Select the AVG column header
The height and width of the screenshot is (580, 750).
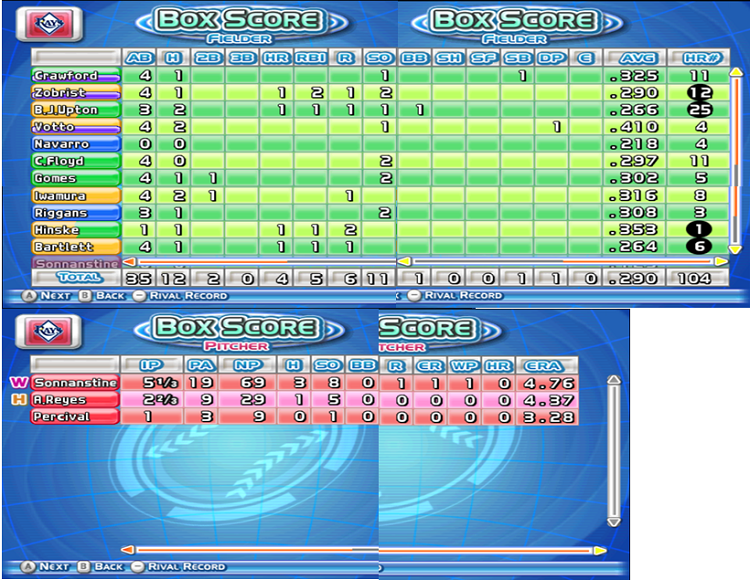pos(635,58)
